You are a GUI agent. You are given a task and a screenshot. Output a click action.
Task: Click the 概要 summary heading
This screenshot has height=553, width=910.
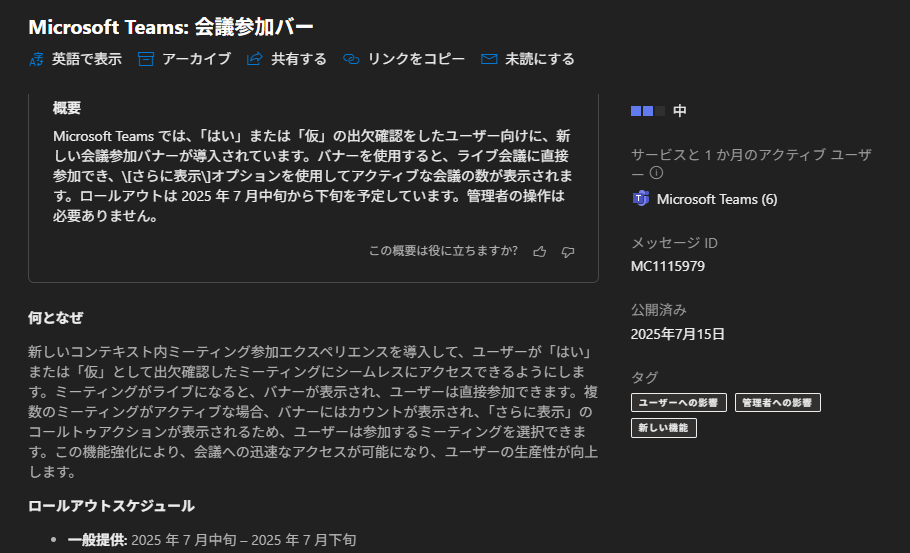point(67,108)
